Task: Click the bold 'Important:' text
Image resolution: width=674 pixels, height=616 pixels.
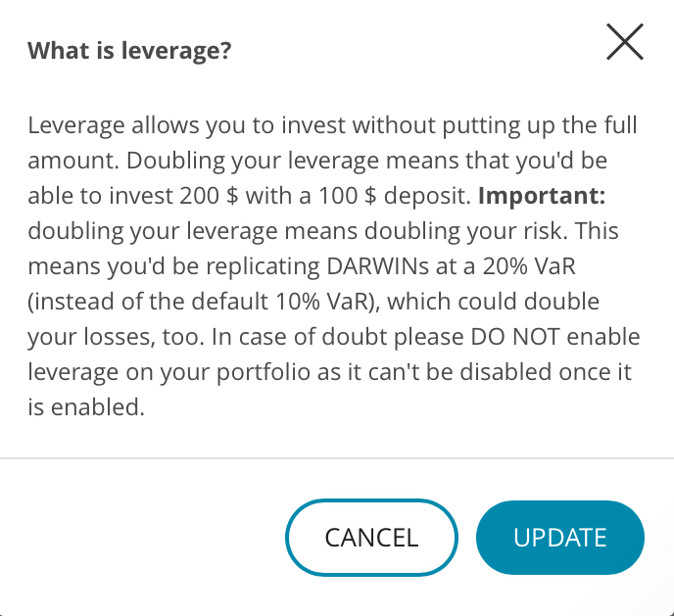Action: point(542,196)
